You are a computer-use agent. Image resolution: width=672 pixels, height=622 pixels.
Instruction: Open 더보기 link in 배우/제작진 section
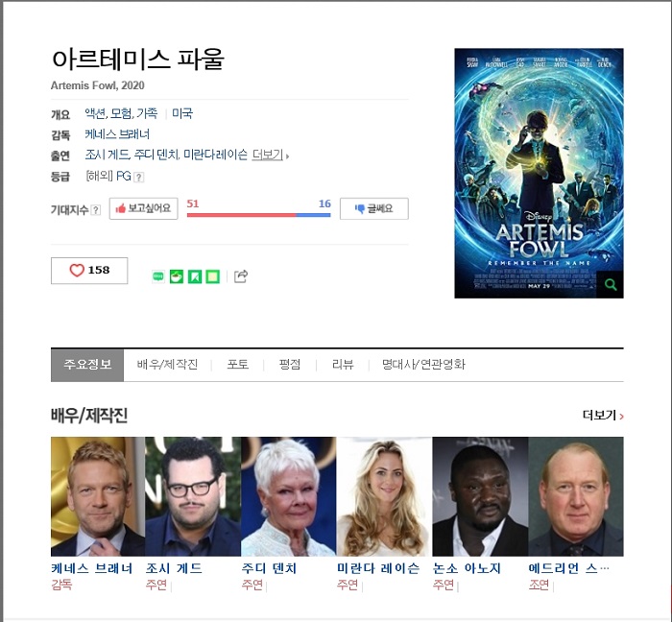[603, 415]
